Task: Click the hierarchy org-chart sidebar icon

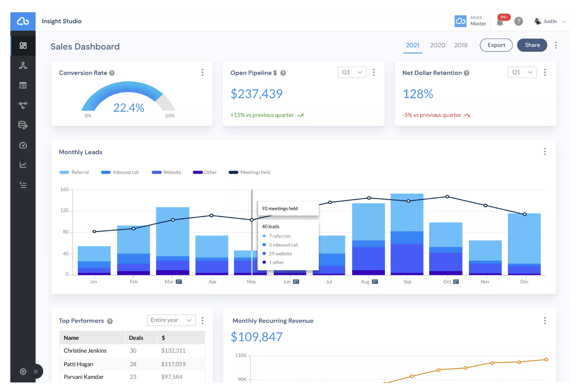Action: point(23,66)
